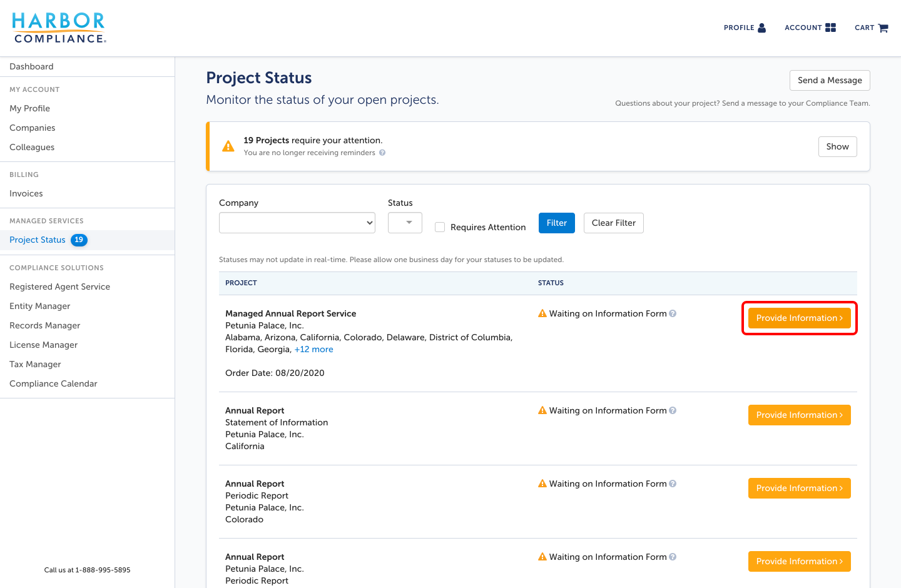901x588 pixels.
Task: Click the Harbor Compliance logo
Action: coord(59,28)
